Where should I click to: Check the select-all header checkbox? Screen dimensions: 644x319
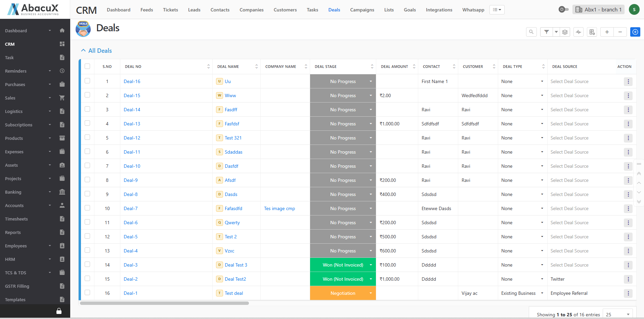click(x=87, y=66)
